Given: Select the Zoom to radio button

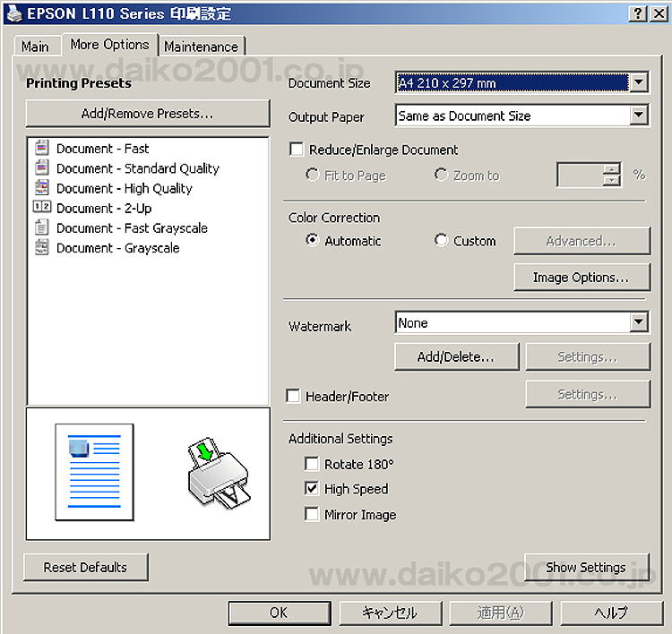Looking at the screenshot, I should click(x=441, y=175).
